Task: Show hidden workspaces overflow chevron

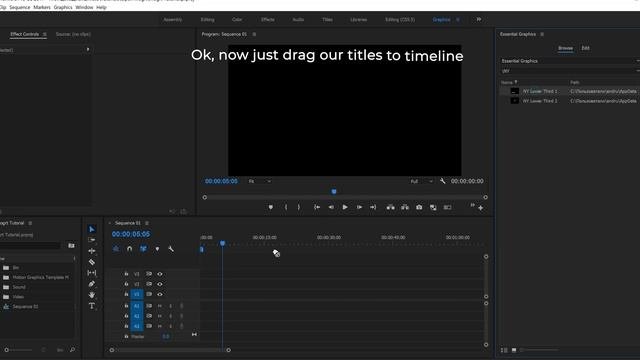Action: point(479,19)
